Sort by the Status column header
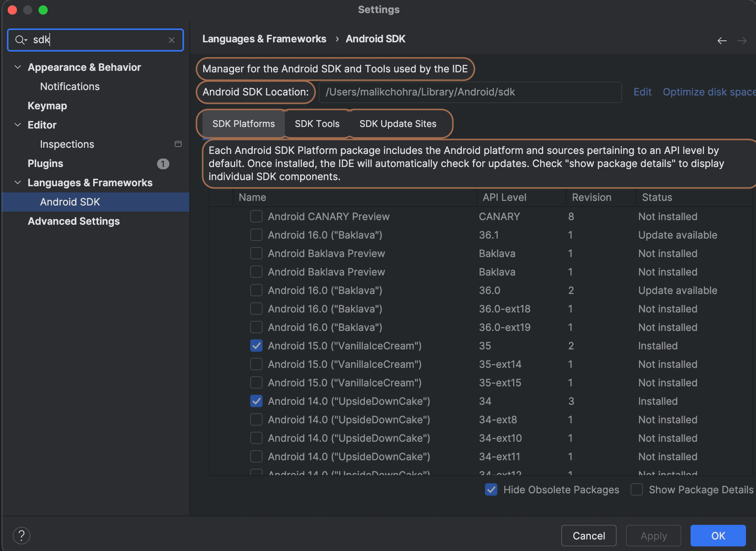 click(x=694, y=197)
